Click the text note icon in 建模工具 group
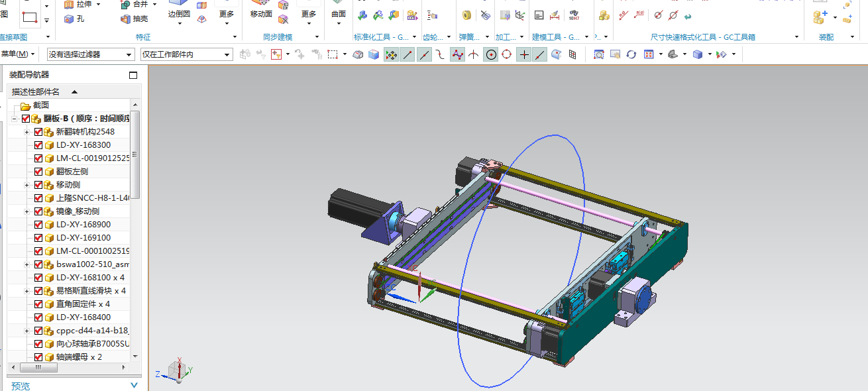868x391 pixels. click(539, 15)
